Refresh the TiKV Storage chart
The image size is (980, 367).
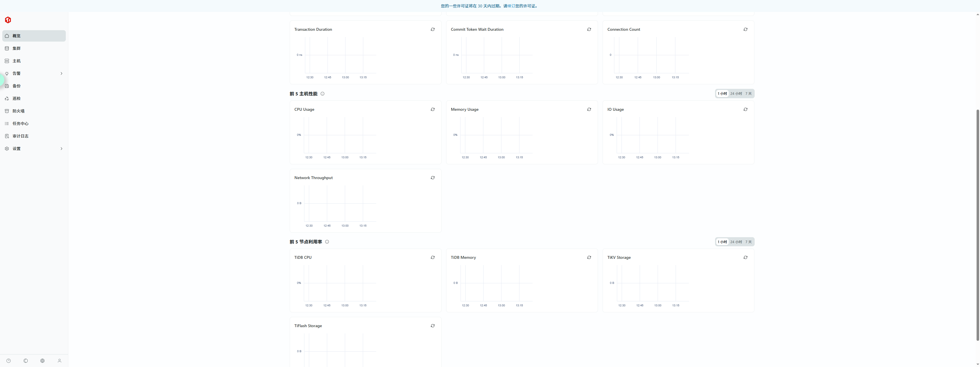click(x=745, y=257)
